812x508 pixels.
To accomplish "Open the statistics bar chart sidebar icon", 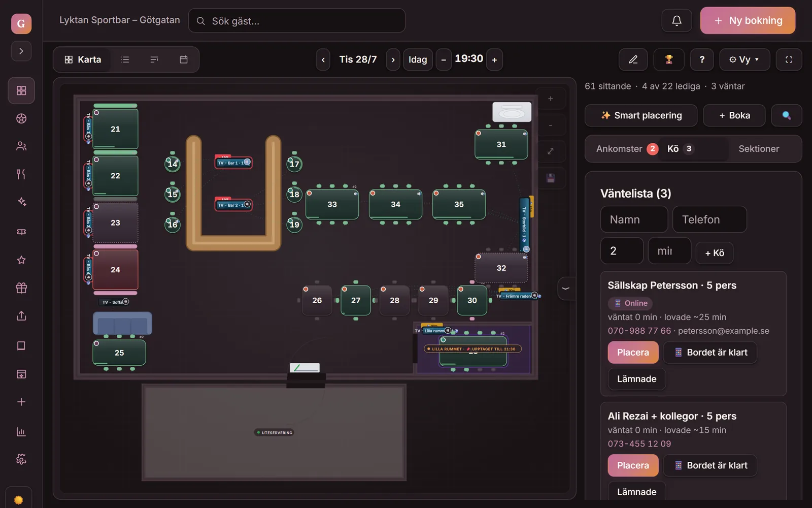I will click(21, 432).
